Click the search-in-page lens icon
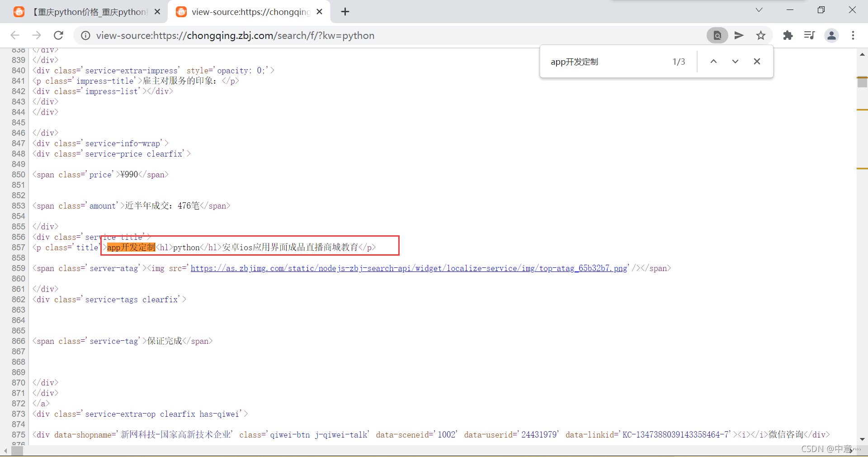 pos(717,35)
